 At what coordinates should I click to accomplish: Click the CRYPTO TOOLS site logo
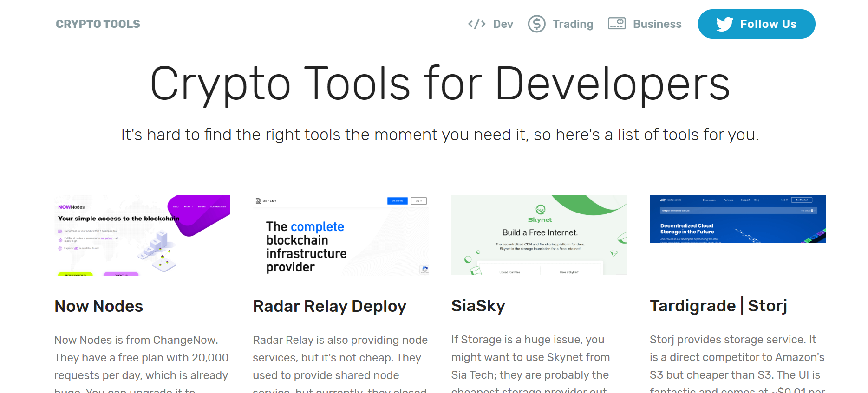(x=98, y=24)
